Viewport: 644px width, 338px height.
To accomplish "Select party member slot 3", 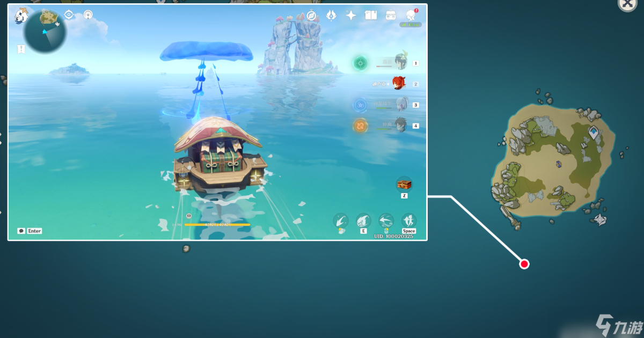I will (400, 104).
